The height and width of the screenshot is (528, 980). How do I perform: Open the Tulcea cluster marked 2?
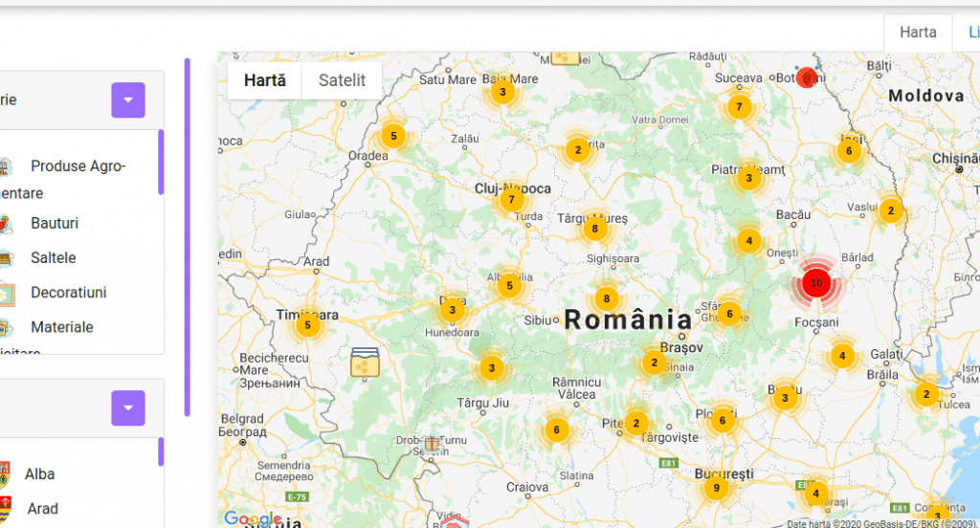click(x=926, y=394)
